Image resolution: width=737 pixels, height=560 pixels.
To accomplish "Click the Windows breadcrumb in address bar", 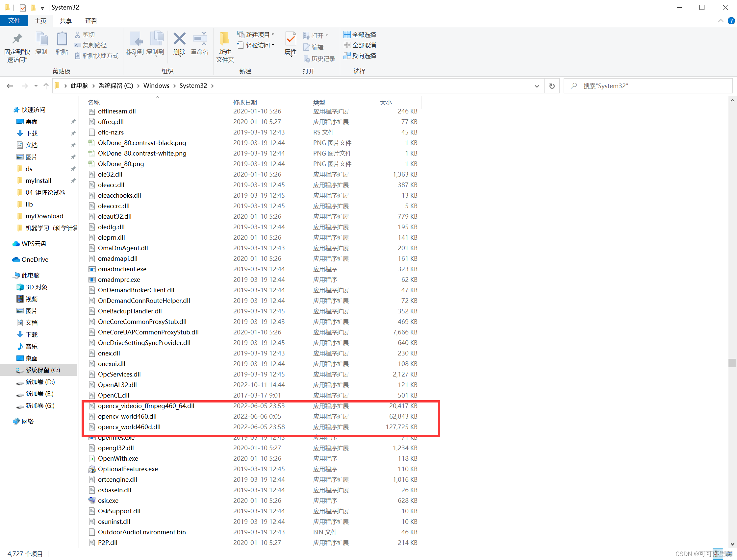I will pos(156,86).
